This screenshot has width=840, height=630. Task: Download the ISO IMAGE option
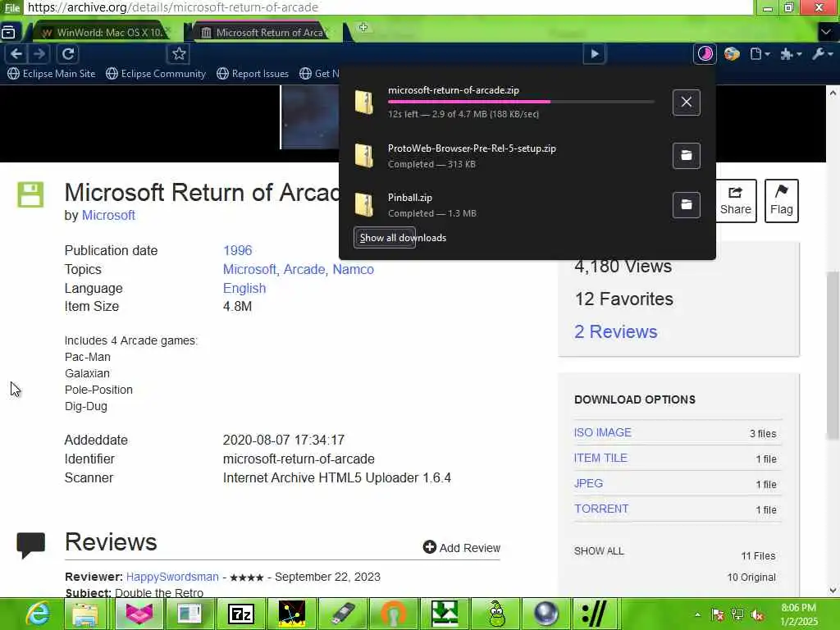(603, 432)
